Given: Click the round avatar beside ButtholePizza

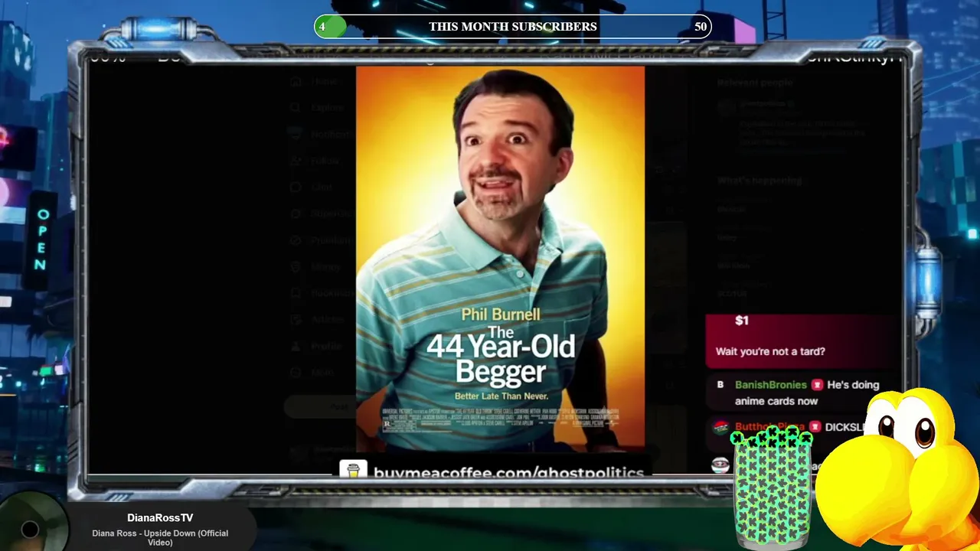Looking at the screenshot, I should point(720,428).
